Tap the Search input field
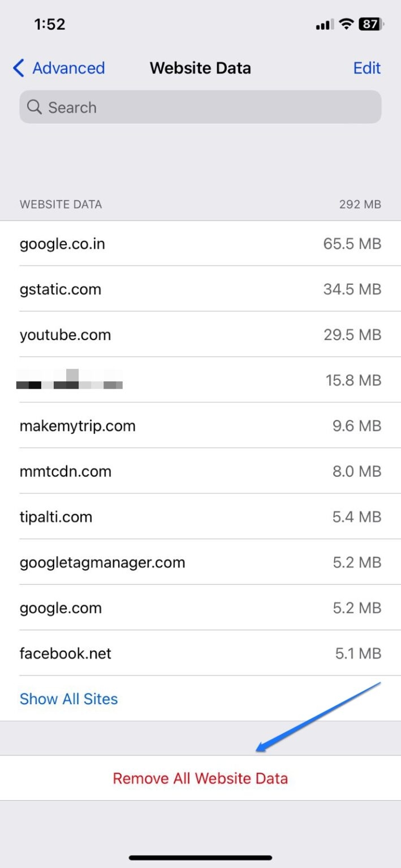This screenshot has height=868, width=401. coord(200,107)
